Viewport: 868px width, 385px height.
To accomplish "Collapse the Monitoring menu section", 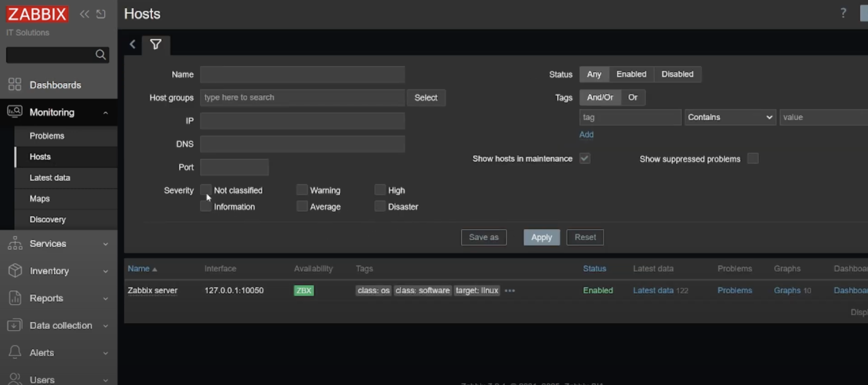I will point(106,112).
